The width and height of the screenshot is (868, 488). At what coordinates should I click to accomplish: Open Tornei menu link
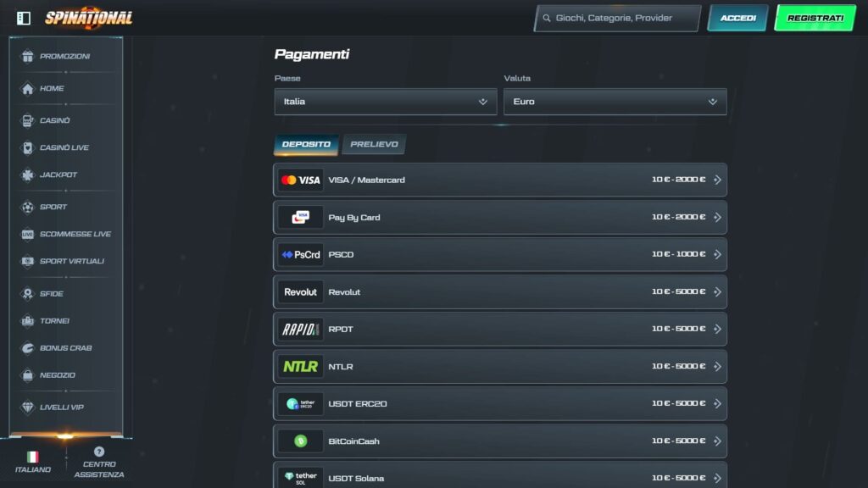point(54,321)
